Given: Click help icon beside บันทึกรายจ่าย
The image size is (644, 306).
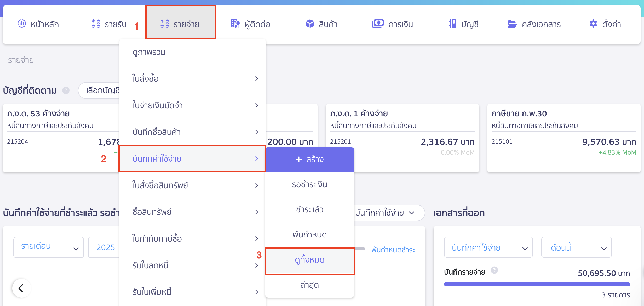Looking at the screenshot, I should pyautogui.click(x=494, y=270).
